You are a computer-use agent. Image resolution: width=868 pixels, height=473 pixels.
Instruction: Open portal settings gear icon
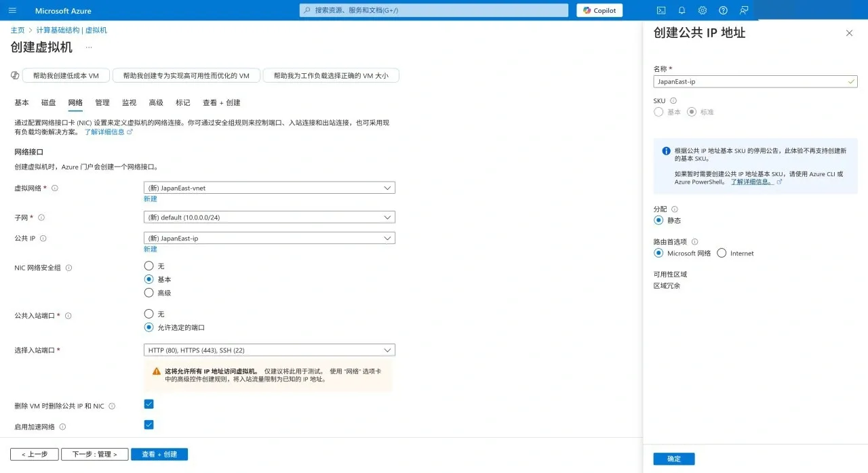coord(703,10)
